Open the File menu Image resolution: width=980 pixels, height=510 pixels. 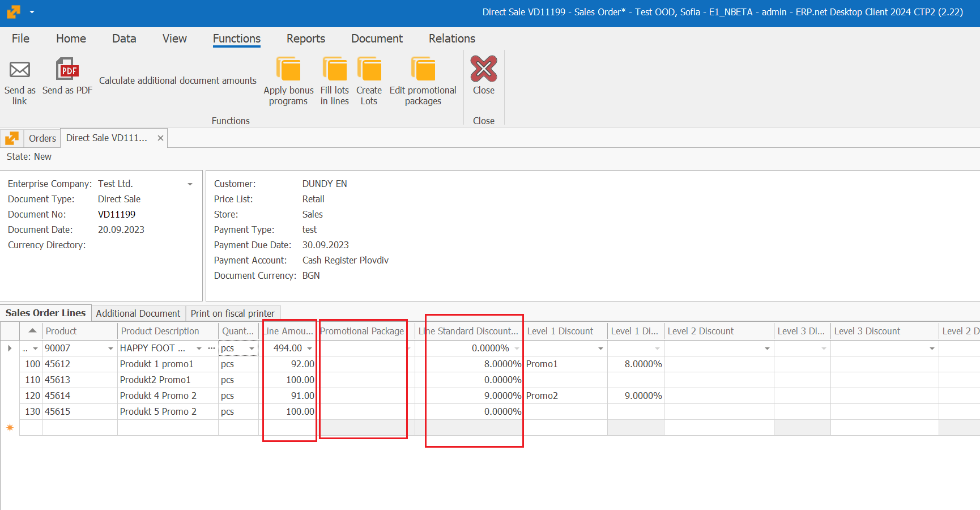[20, 39]
